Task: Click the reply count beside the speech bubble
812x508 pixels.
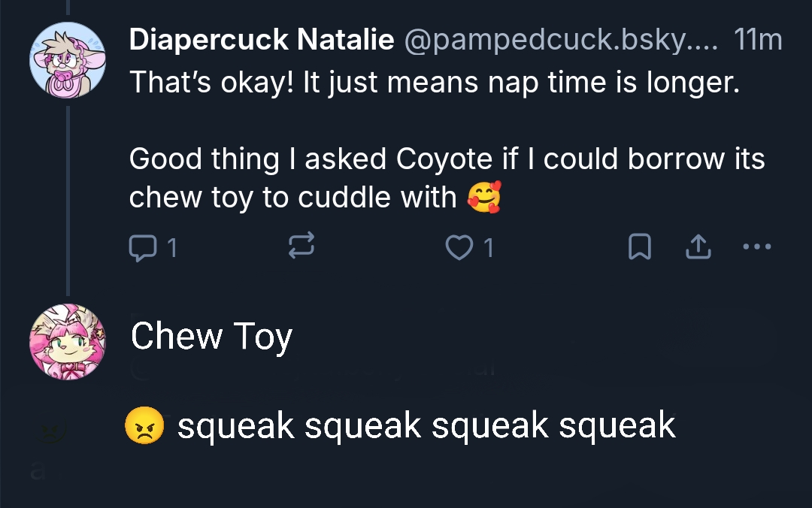Action: click(171, 247)
